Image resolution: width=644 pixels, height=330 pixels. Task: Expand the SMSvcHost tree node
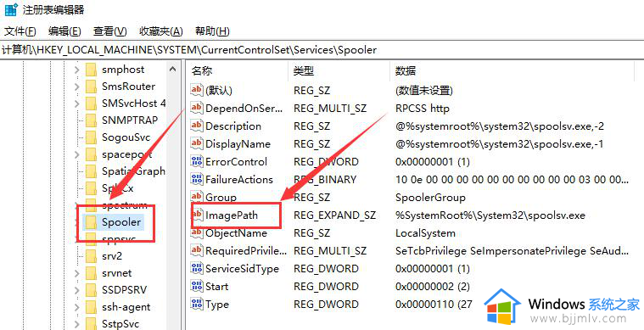pos(77,103)
